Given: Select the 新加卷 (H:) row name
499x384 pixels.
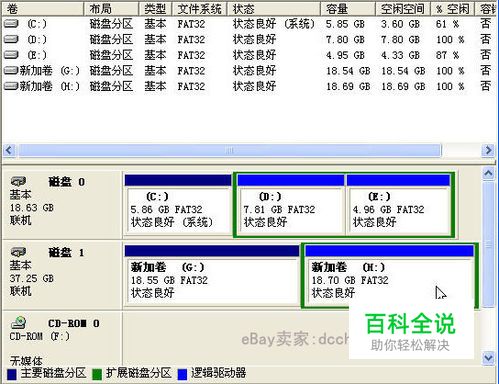Looking at the screenshot, I should click(x=50, y=86).
